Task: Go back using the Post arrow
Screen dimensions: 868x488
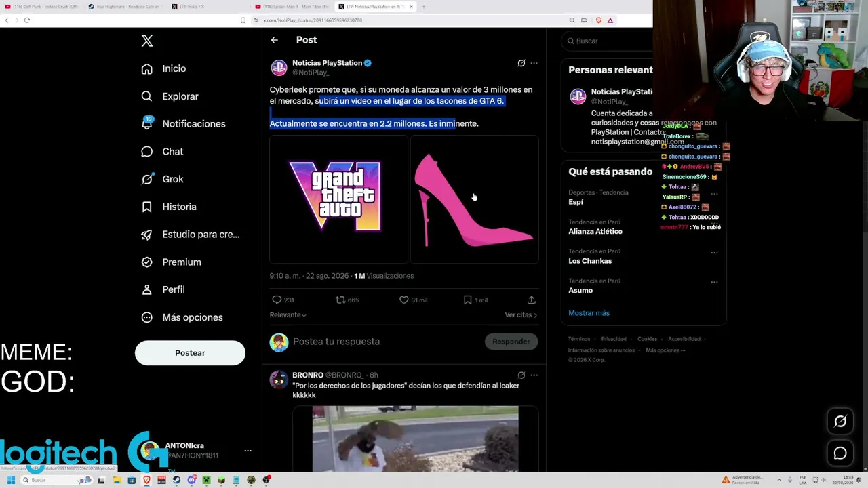Action: click(x=275, y=40)
